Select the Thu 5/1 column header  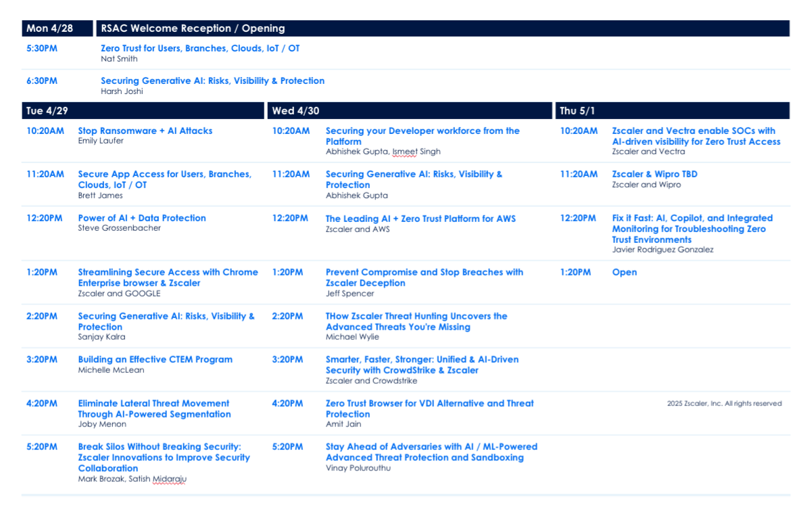tap(673, 110)
